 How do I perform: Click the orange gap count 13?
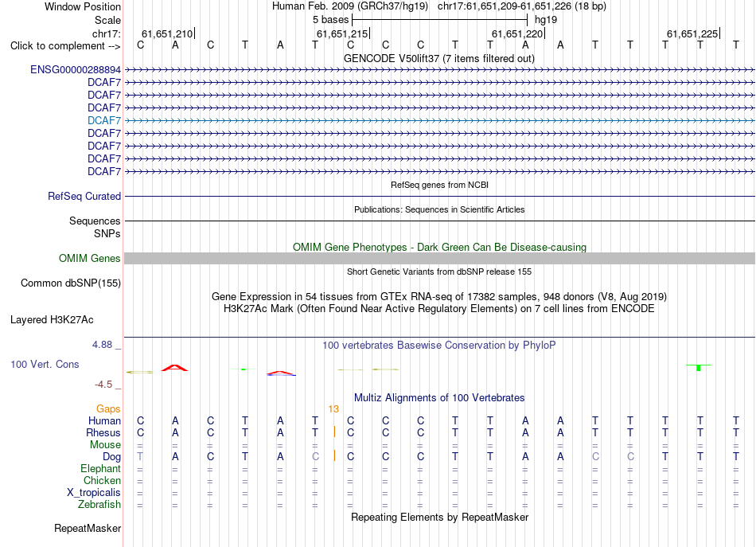pos(333,409)
